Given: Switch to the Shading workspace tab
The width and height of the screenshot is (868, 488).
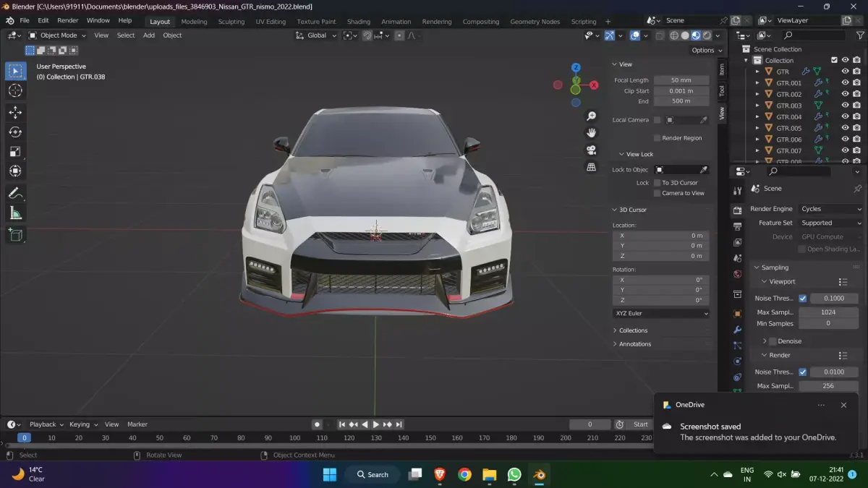Looking at the screenshot, I should (x=358, y=21).
